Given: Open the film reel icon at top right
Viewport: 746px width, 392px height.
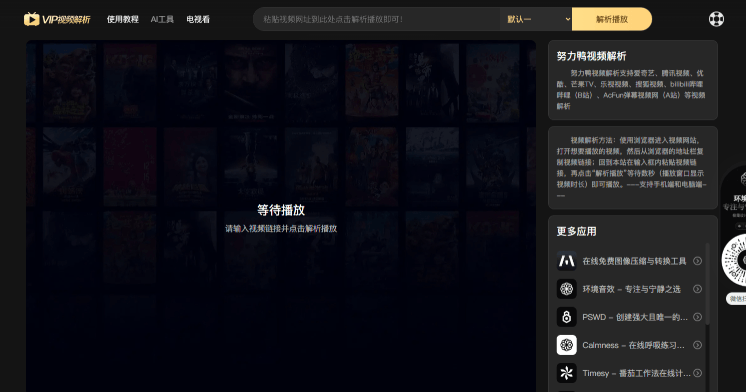Looking at the screenshot, I should (716, 19).
